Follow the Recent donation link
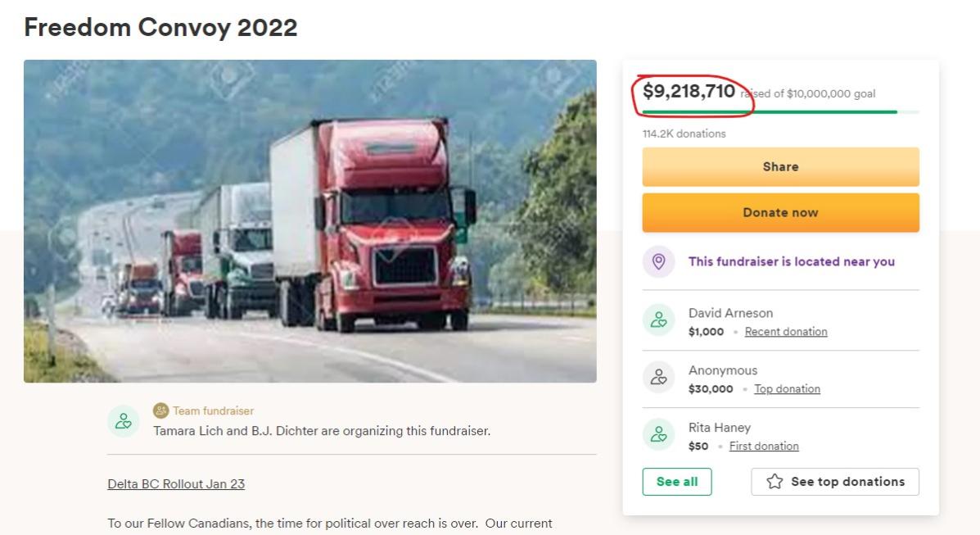This screenshot has height=535, width=980. (x=785, y=332)
